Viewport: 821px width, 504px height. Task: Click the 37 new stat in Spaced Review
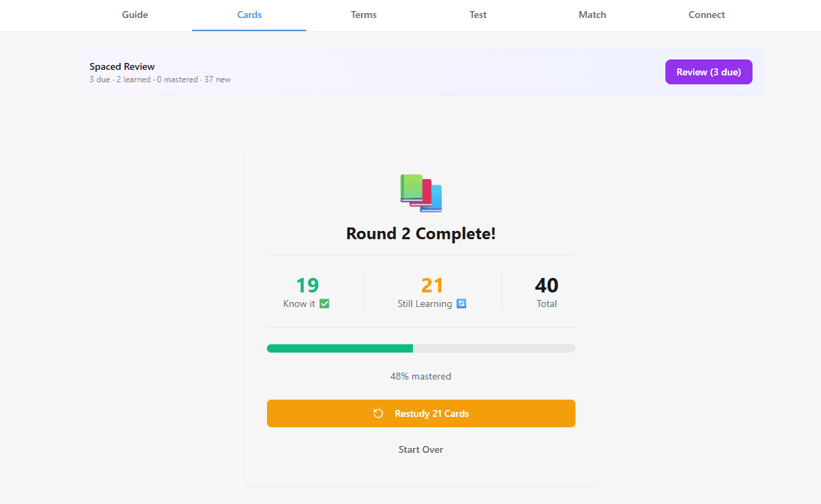click(217, 79)
